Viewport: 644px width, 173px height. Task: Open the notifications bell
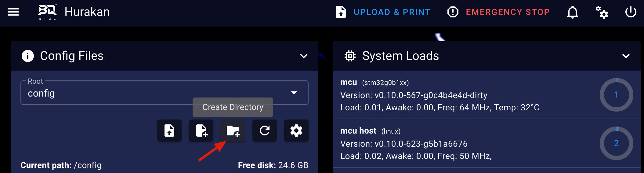573,12
